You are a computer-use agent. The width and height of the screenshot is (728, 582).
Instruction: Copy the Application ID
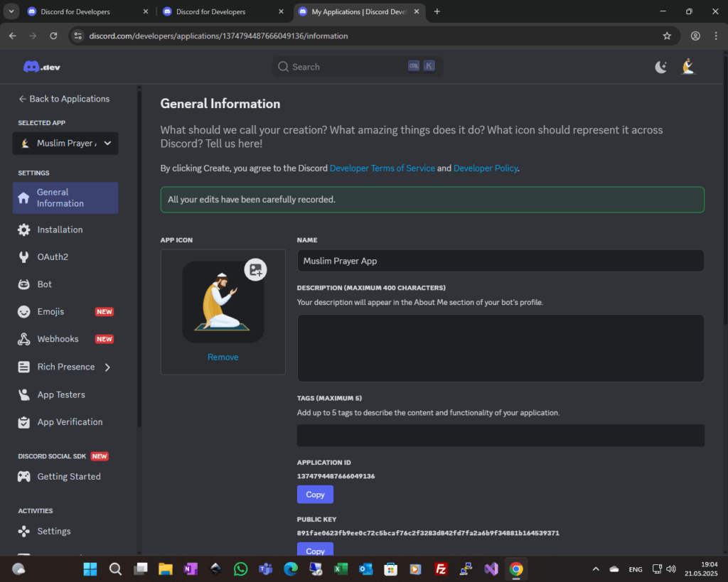(315, 495)
